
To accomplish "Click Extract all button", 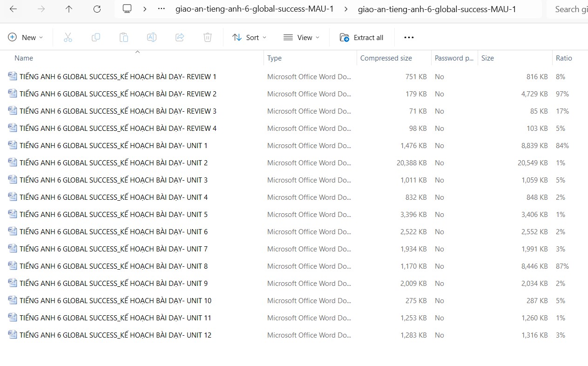I will tap(362, 37).
